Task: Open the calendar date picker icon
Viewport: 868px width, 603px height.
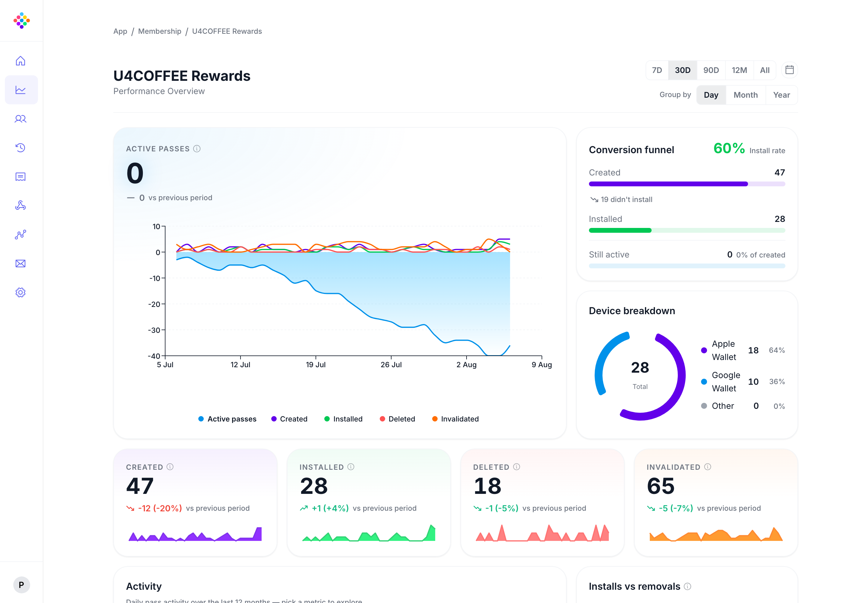Action: (789, 70)
